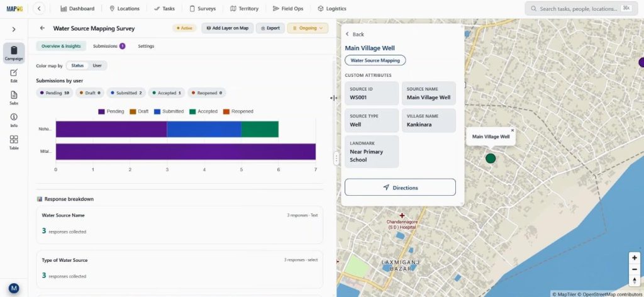Click the green map marker
This screenshot has height=297, width=644.
pos(491,158)
